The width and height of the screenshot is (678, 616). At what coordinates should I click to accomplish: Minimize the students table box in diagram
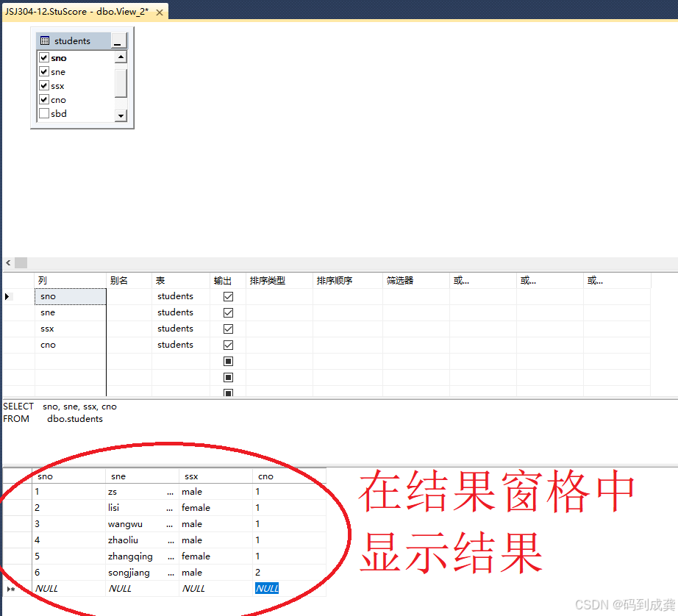click(118, 42)
